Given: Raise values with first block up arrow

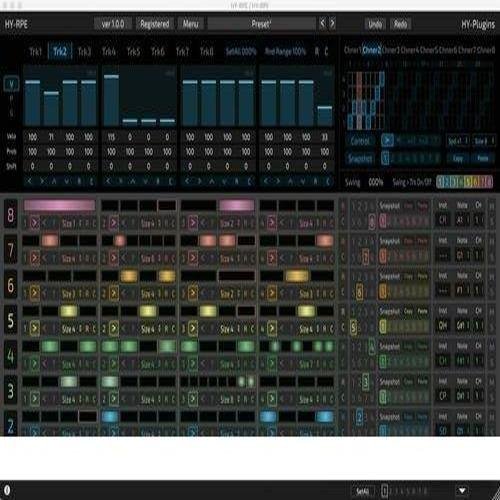Looking at the screenshot, I should (54, 181).
